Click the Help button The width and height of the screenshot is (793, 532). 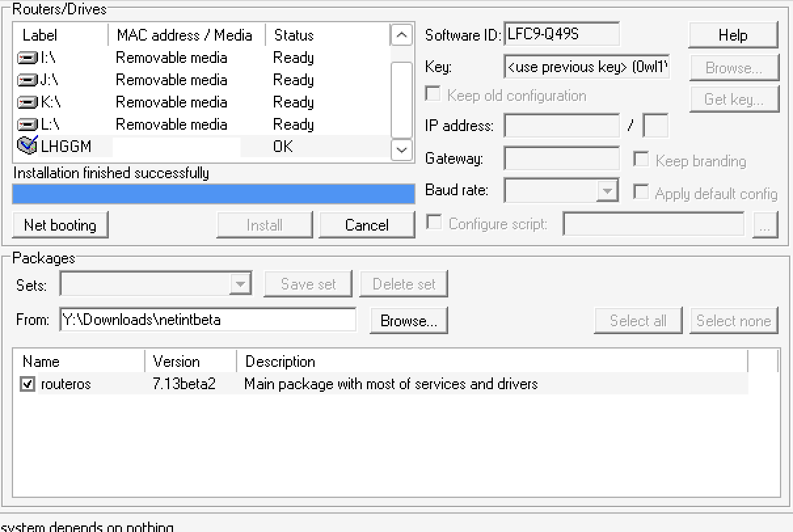(733, 35)
